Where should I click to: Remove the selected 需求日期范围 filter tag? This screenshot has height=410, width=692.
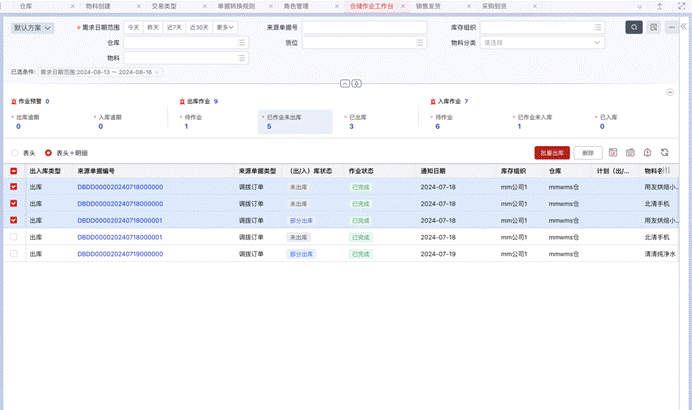coord(156,73)
